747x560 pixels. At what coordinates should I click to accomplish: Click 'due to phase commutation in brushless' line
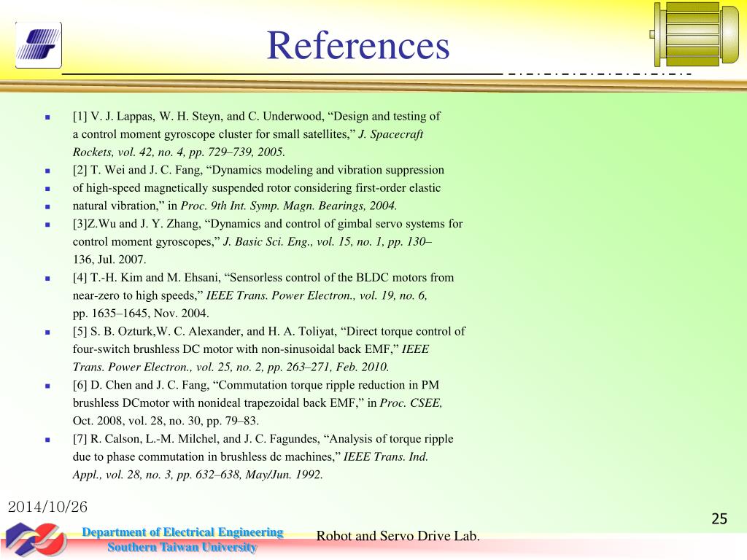click(x=250, y=457)
